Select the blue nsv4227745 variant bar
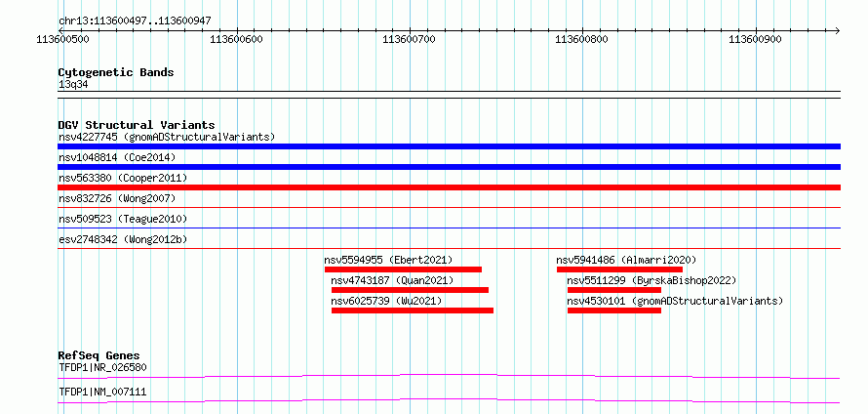 coord(449,146)
